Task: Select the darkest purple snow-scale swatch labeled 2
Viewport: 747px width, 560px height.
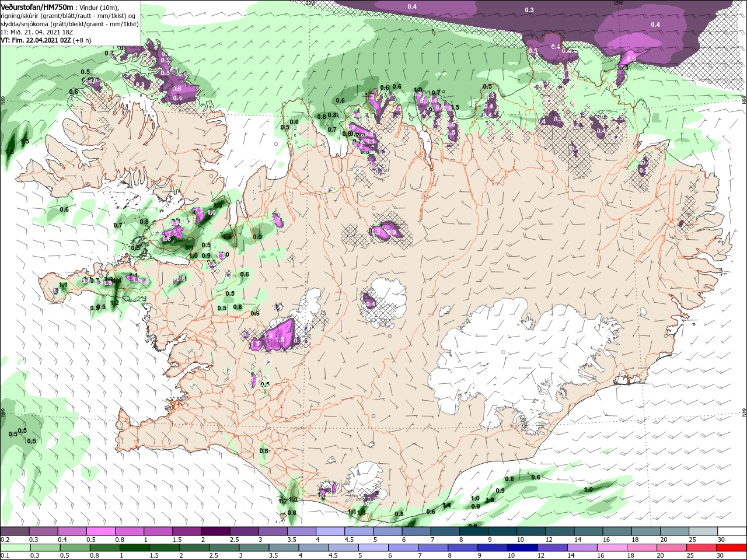Action: click(x=215, y=531)
